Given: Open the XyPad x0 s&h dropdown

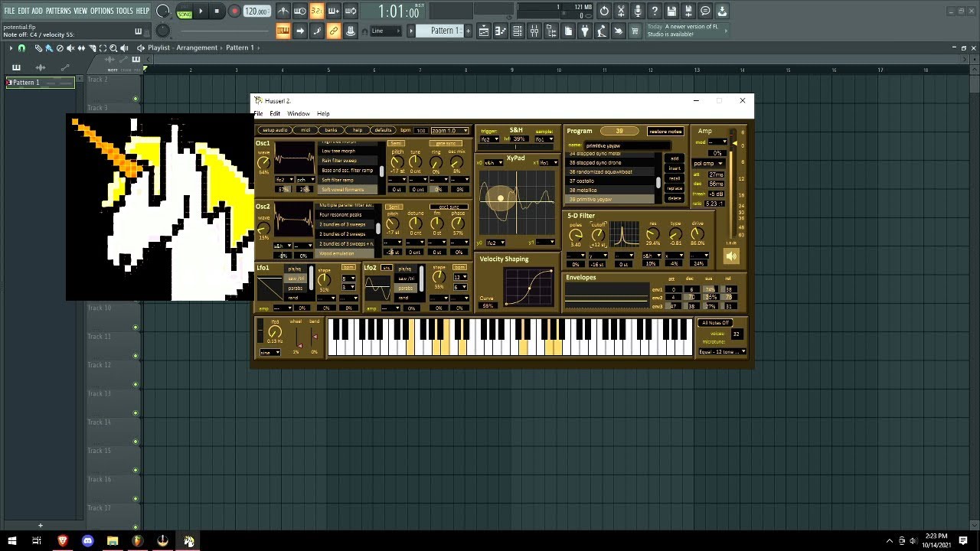Looking at the screenshot, I should click(x=493, y=163).
